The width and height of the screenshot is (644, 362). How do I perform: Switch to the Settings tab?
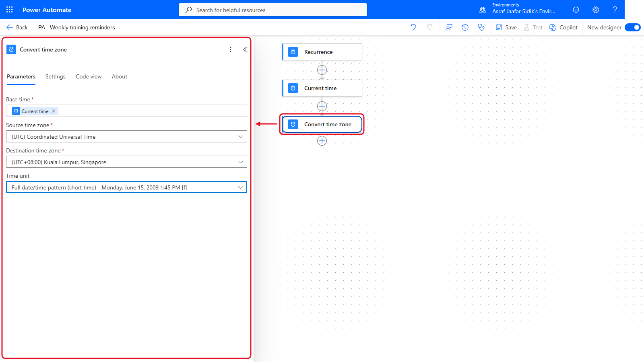[x=56, y=76]
